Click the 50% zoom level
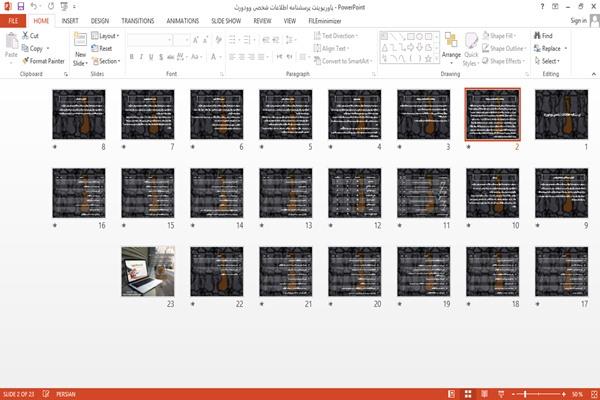The height and width of the screenshot is (400, 600). [577, 394]
